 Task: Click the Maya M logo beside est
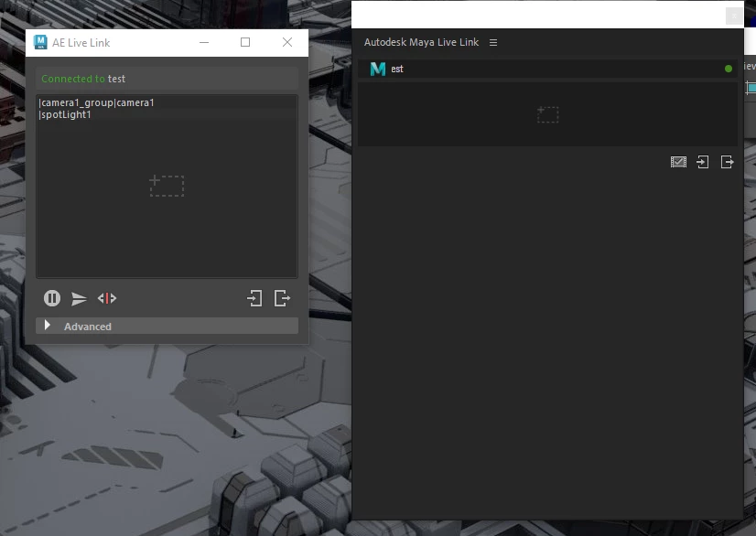coord(378,69)
